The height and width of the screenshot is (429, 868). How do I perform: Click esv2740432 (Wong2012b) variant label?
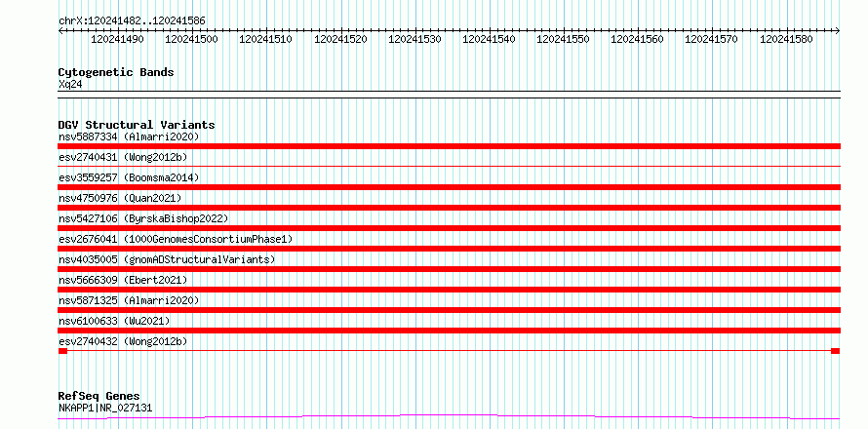click(123, 341)
